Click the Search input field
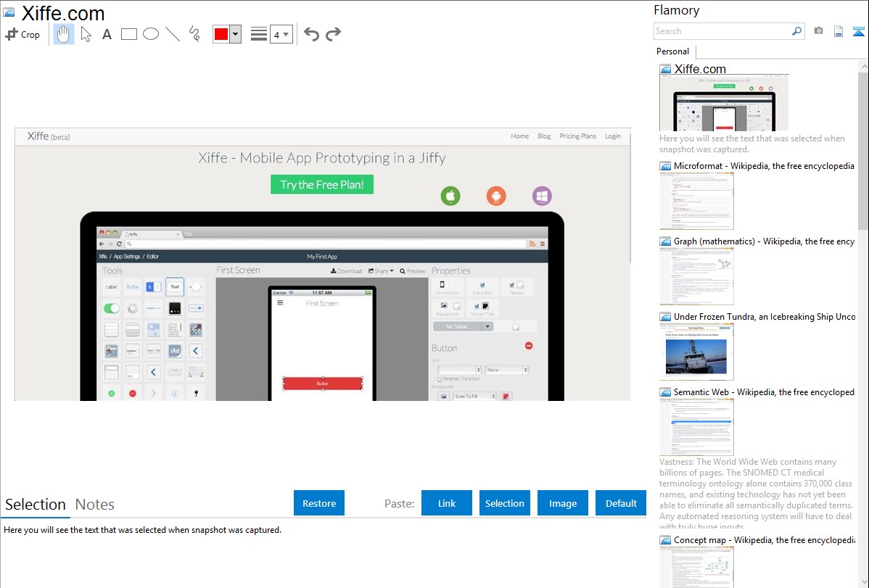Viewport: 869px width, 588px height. pyautogui.click(x=722, y=31)
